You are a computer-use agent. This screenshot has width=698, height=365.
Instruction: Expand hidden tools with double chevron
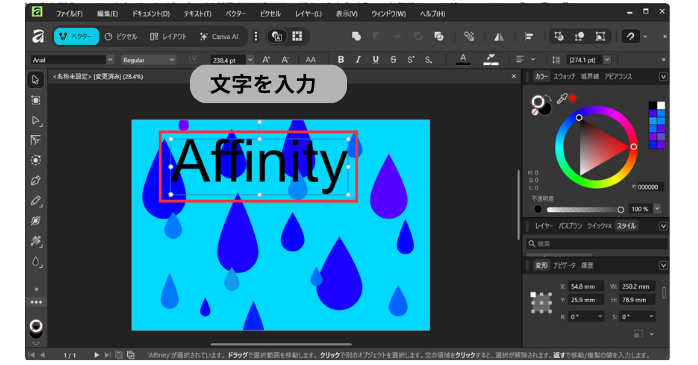(36, 289)
